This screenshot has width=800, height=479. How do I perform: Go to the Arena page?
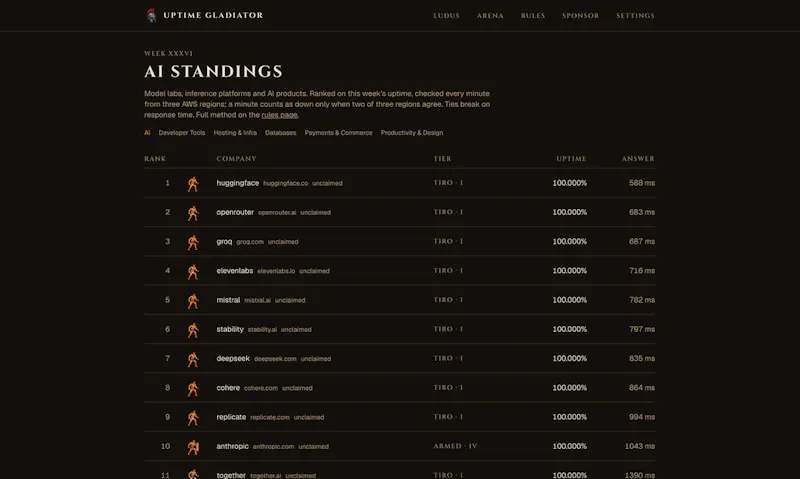click(490, 16)
